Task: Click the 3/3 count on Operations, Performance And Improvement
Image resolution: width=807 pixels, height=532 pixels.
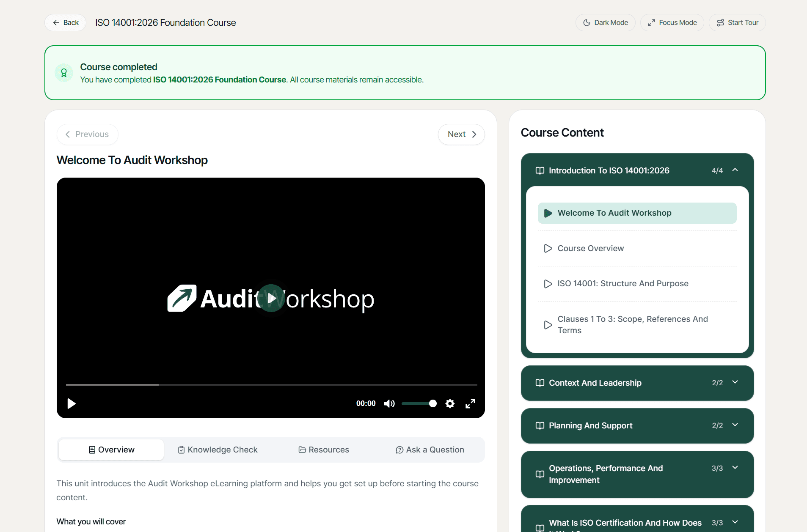Action: [717, 468]
